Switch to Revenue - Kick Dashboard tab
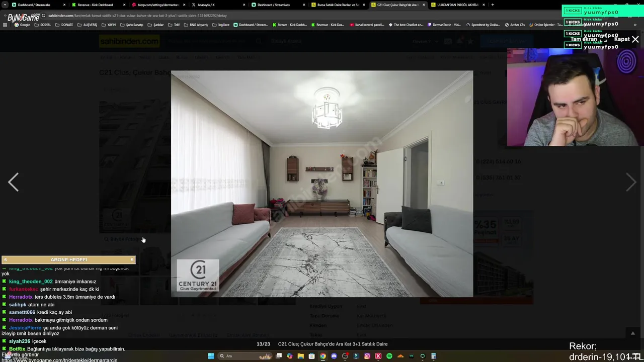 click(95, 5)
